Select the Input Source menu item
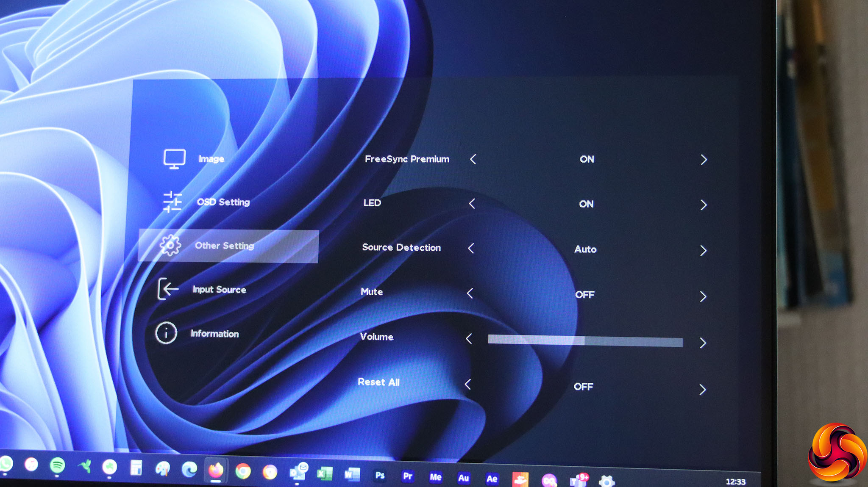This screenshot has height=487, width=868. tap(219, 290)
